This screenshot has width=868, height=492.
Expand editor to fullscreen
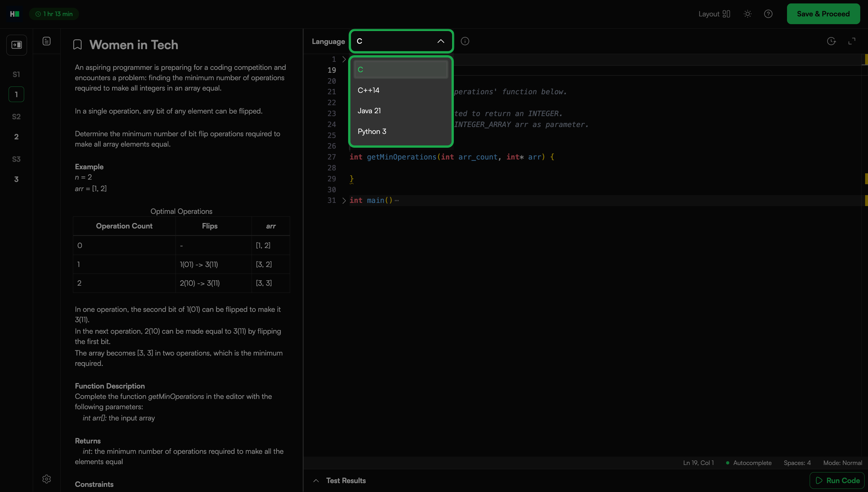(x=852, y=41)
